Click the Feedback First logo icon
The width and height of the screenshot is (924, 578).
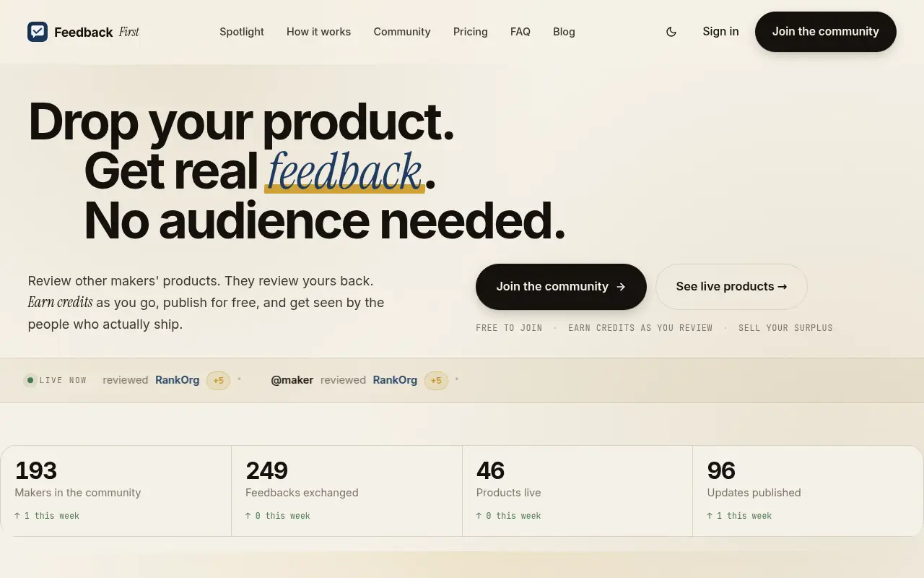coord(38,32)
